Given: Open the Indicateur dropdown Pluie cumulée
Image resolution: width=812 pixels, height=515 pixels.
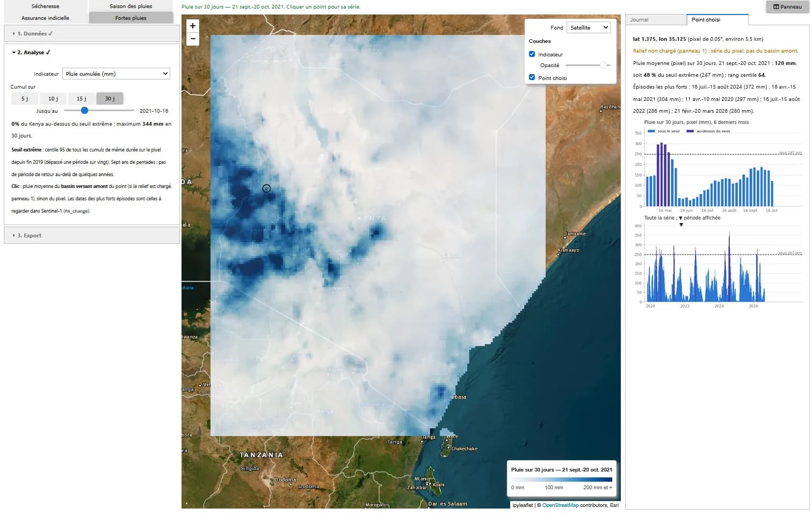Looking at the screenshot, I should click(x=116, y=74).
